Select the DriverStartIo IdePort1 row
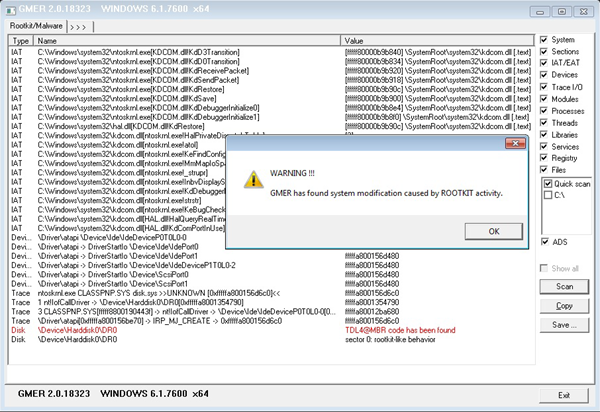Screen dimensions: 600x412 271,256
